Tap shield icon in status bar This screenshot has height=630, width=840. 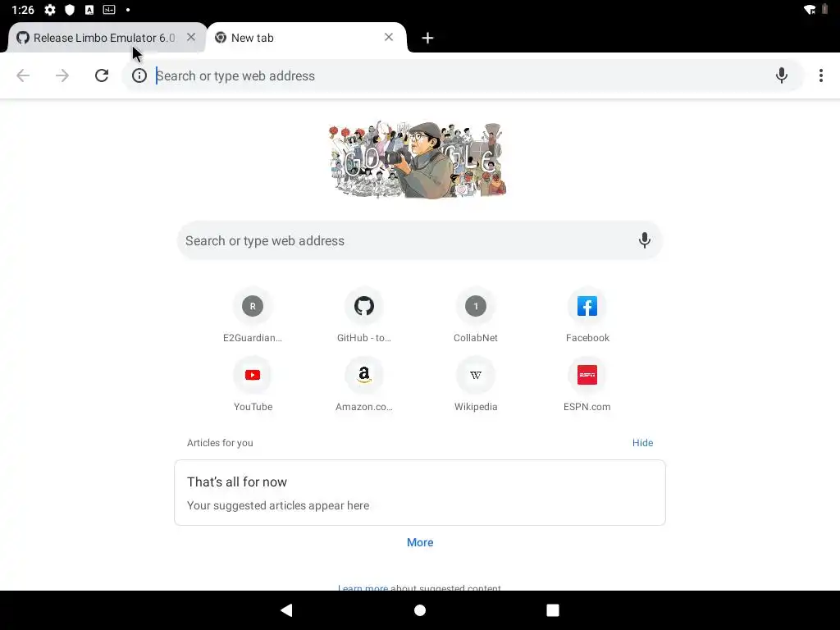click(70, 10)
